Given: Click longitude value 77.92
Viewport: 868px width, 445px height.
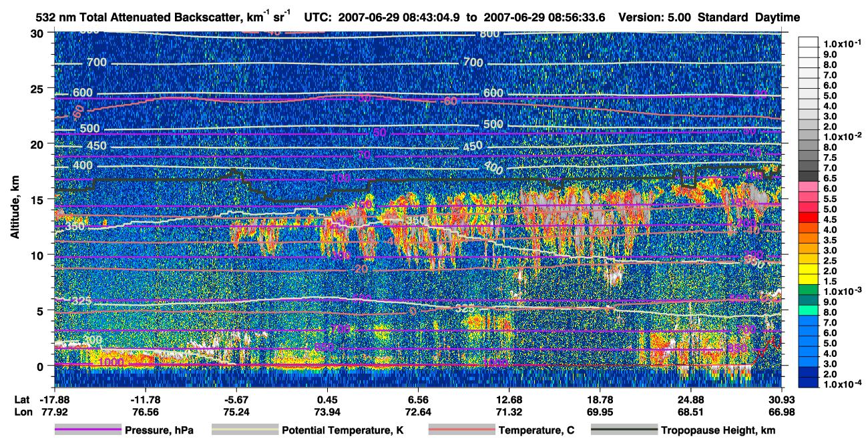Looking at the screenshot, I should point(55,412).
